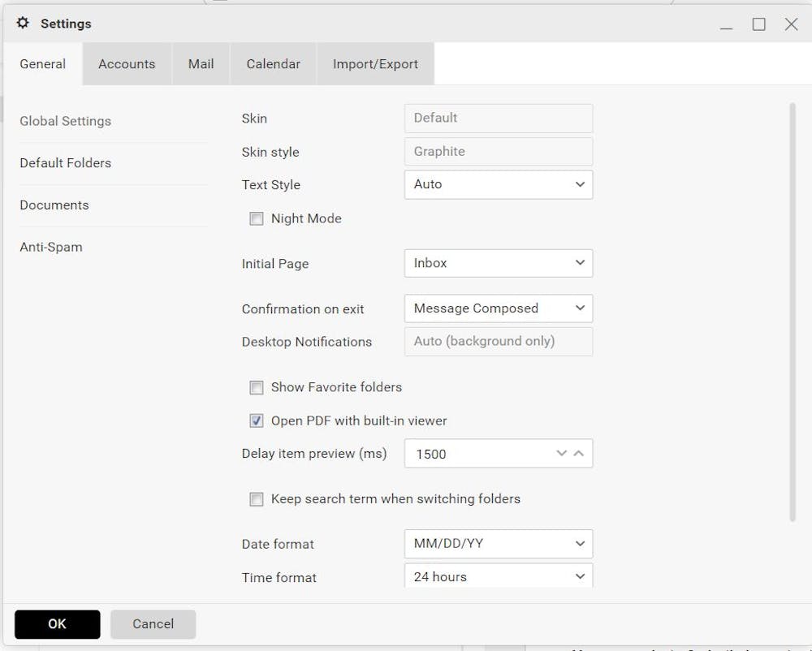Change the Date format dropdown
Viewport: 812px width, 651px height.
coord(498,544)
